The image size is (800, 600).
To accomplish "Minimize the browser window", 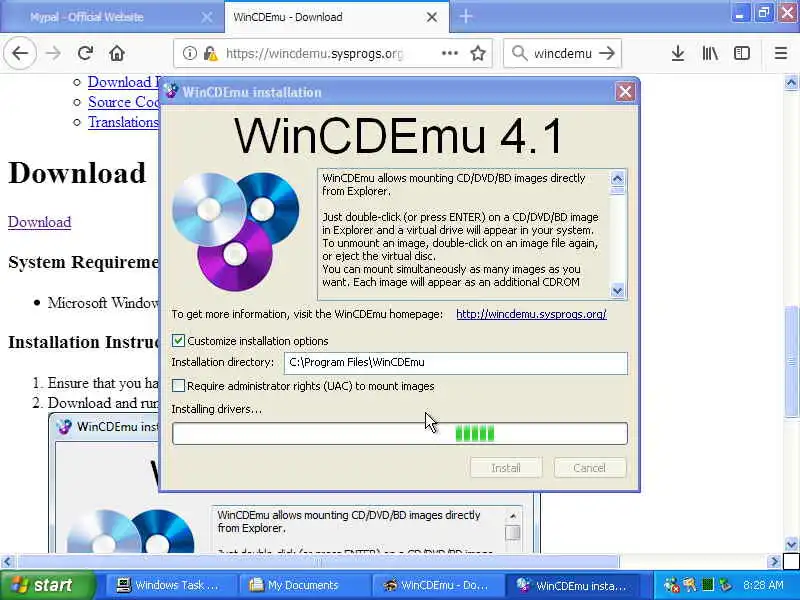I will 739,13.
